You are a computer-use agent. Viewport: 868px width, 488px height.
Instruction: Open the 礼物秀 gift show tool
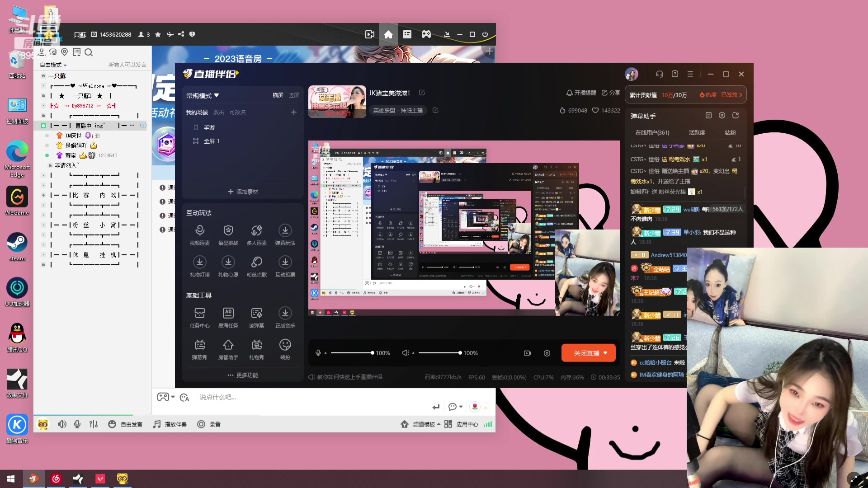pos(256,345)
